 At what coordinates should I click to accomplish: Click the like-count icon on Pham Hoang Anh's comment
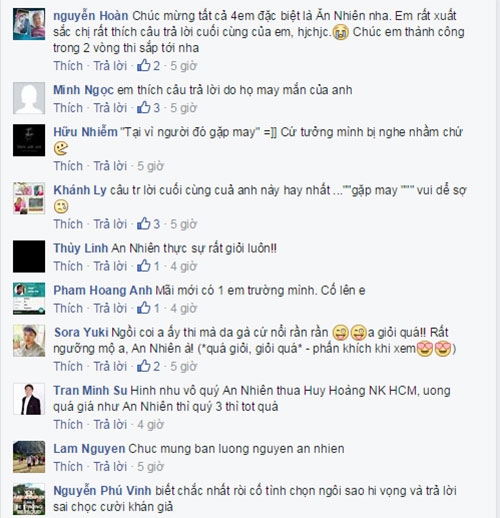(144, 308)
